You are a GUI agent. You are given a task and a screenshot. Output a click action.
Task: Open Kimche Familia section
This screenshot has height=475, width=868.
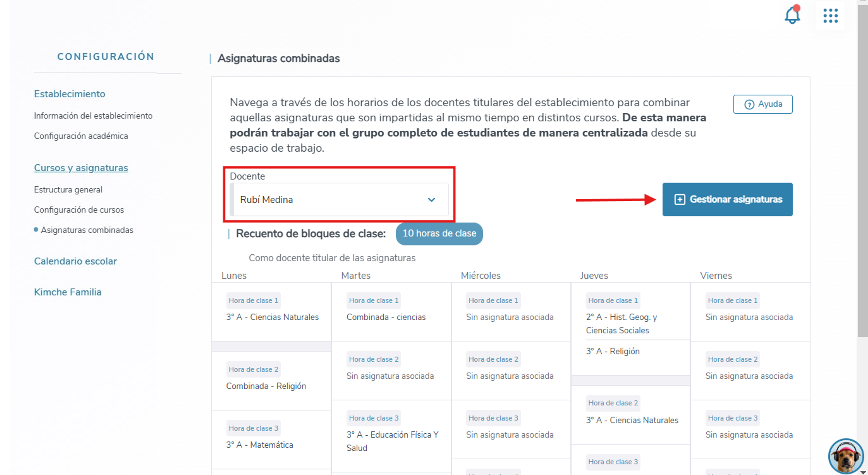click(x=67, y=292)
